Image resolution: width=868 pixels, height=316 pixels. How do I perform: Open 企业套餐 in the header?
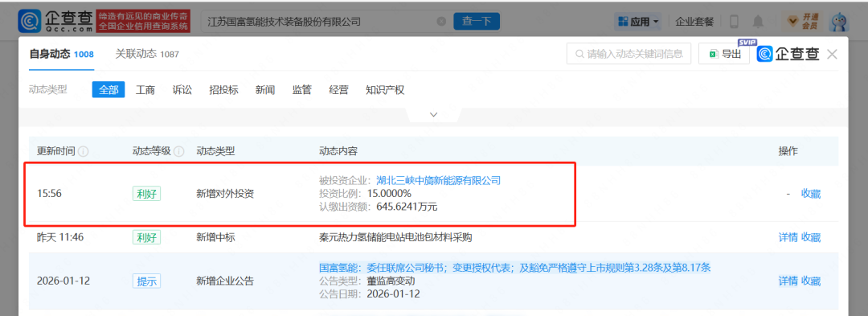tap(694, 22)
